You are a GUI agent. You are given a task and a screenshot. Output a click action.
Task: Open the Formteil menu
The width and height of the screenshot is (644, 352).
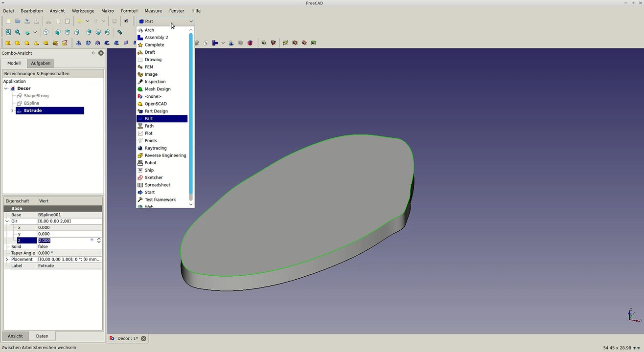pos(129,11)
